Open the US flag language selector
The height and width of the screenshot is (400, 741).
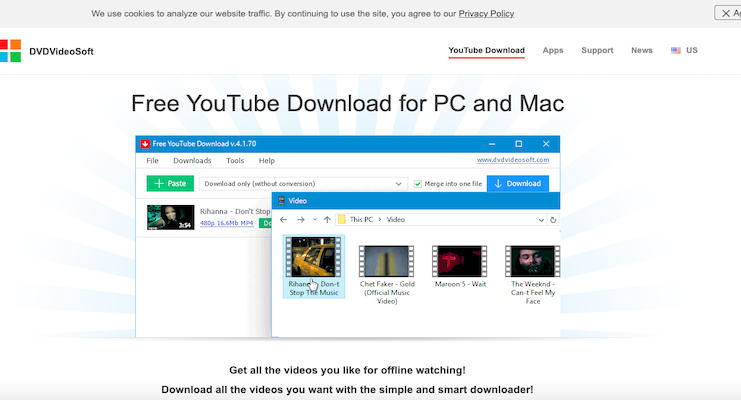684,50
